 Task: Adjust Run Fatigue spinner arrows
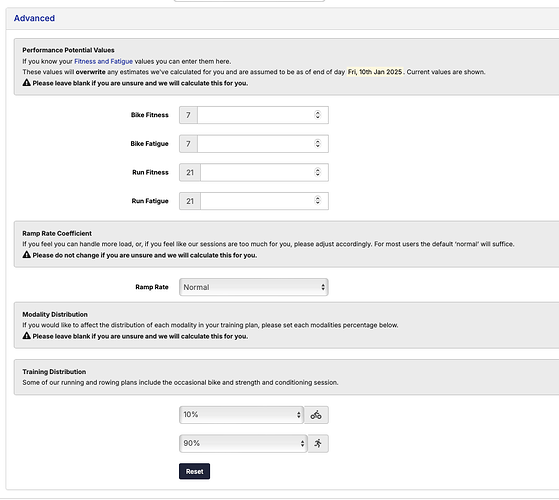(x=317, y=201)
